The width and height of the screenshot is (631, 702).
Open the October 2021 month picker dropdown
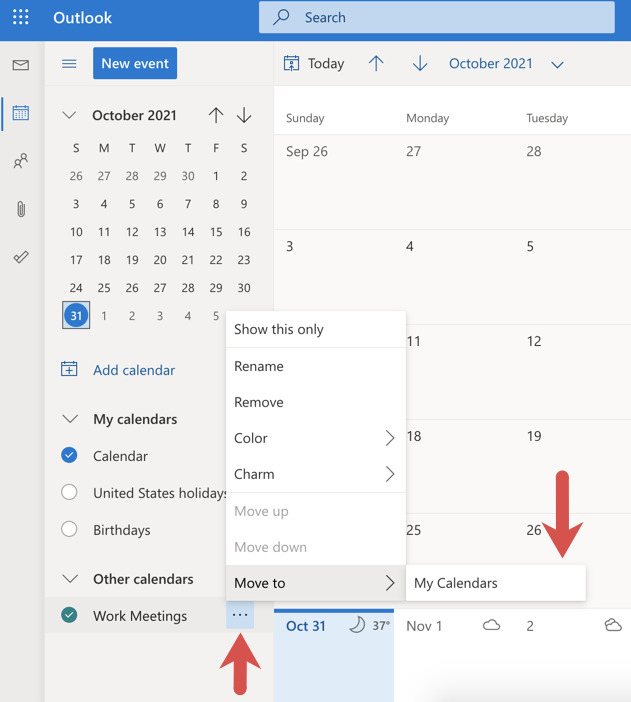(557, 65)
